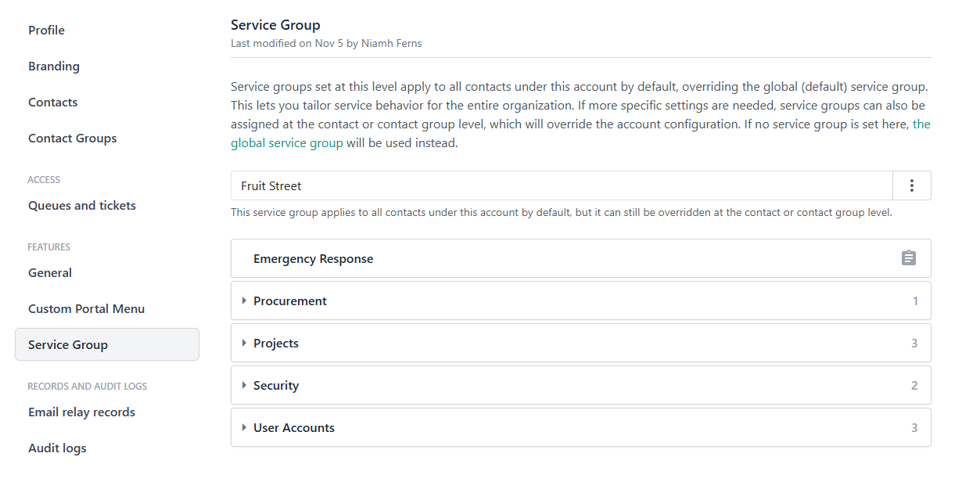Open the three-dot menu beside Fruit Street

click(x=911, y=185)
